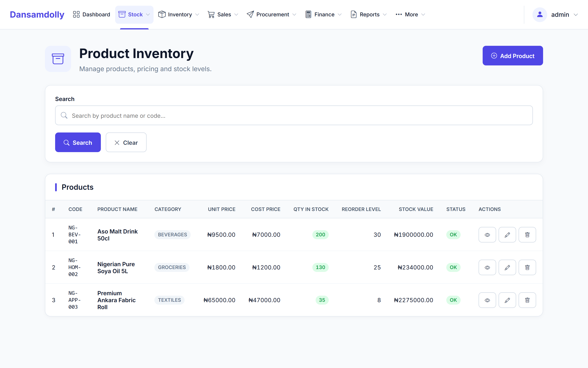Click the REORDER LEVEL column header
The height and width of the screenshot is (368, 588).
(361, 209)
